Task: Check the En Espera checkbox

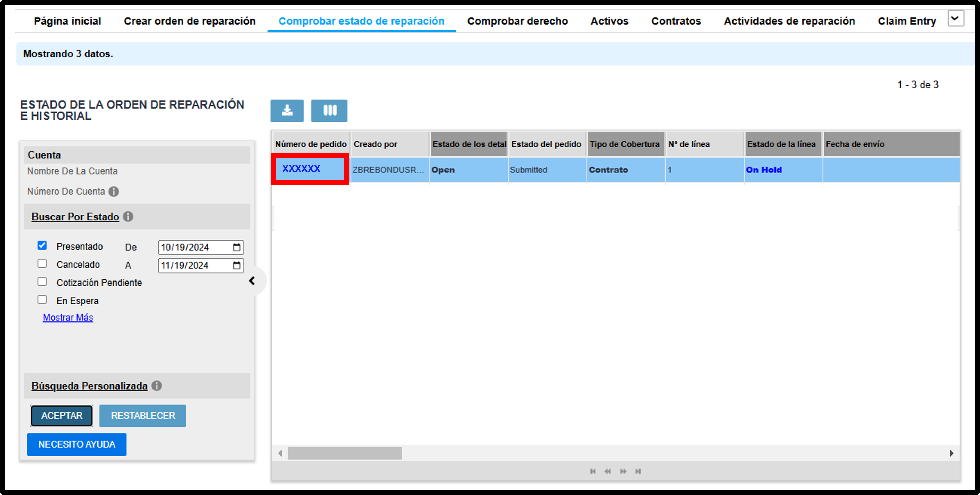Action: pyautogui.click(x=42, y=300)
